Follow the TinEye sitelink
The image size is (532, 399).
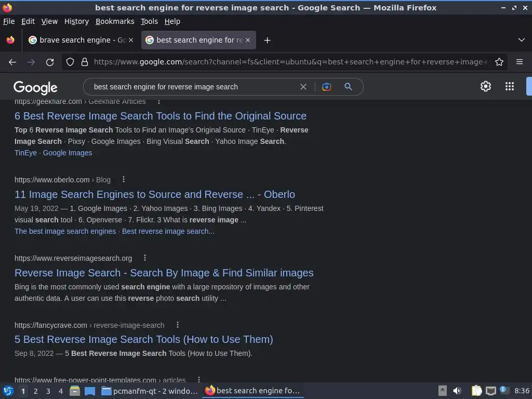point(25,153)
